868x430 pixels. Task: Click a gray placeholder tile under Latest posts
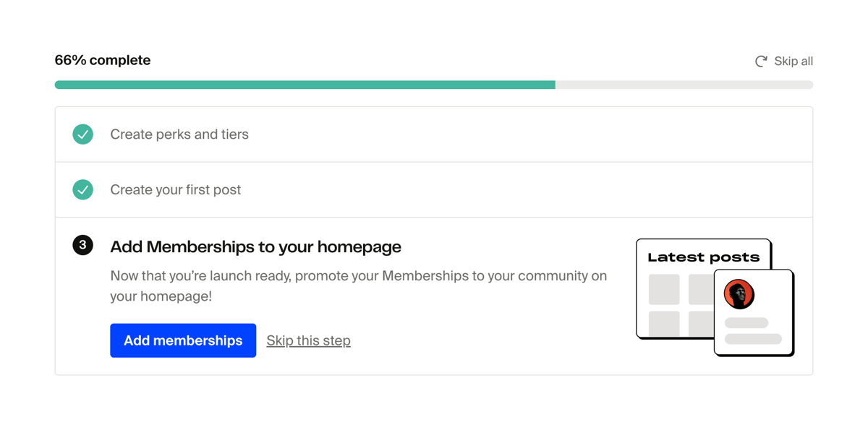click(664, 289)
